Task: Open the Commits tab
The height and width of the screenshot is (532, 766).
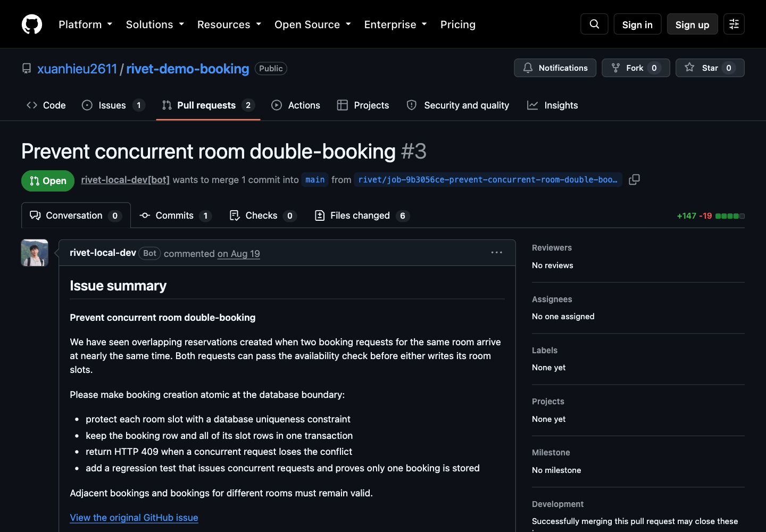Action: coord(176,215)
